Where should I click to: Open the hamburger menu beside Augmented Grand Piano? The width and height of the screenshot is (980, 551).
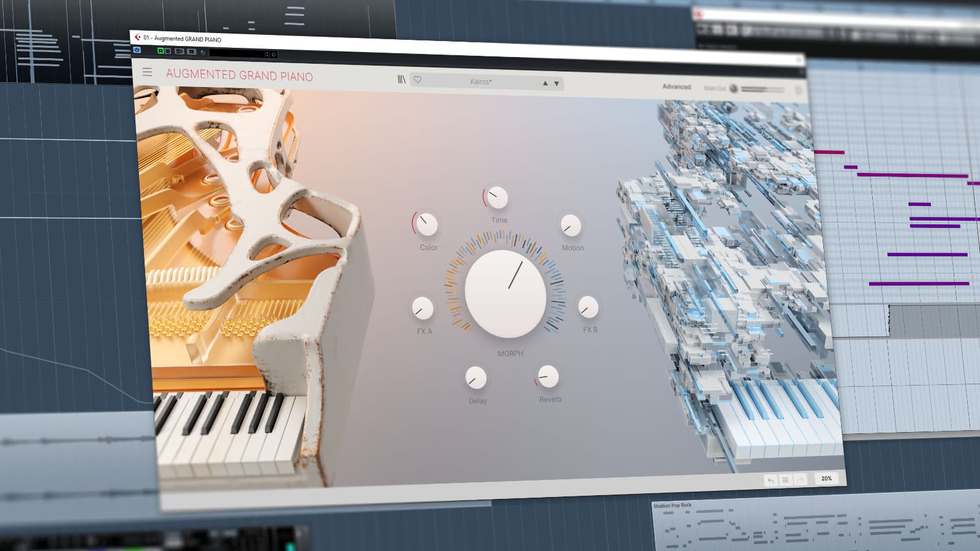click(x=148, y=72)
